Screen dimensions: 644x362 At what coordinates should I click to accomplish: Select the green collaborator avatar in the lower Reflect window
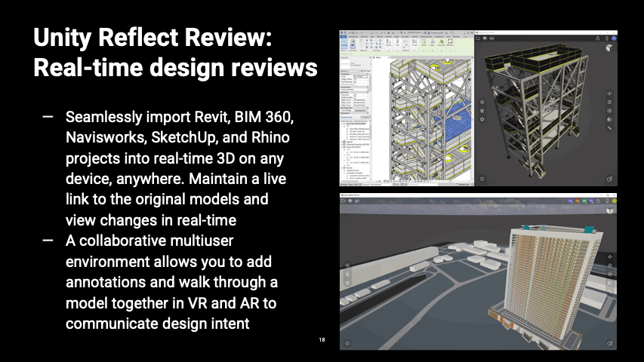pos(584,201)
